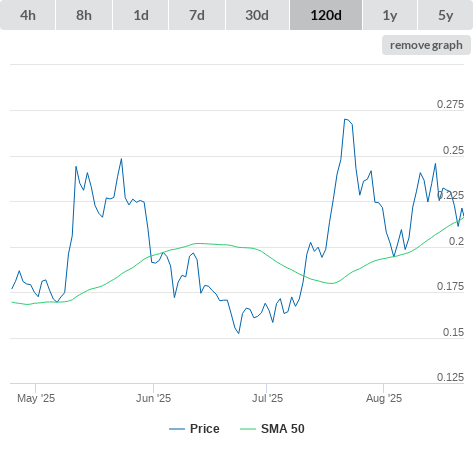Image resolution: width=474 pixels, height=455 pixels.
Task: Click the 0.275 y-axis gridline label
Action: click(450, 104)
